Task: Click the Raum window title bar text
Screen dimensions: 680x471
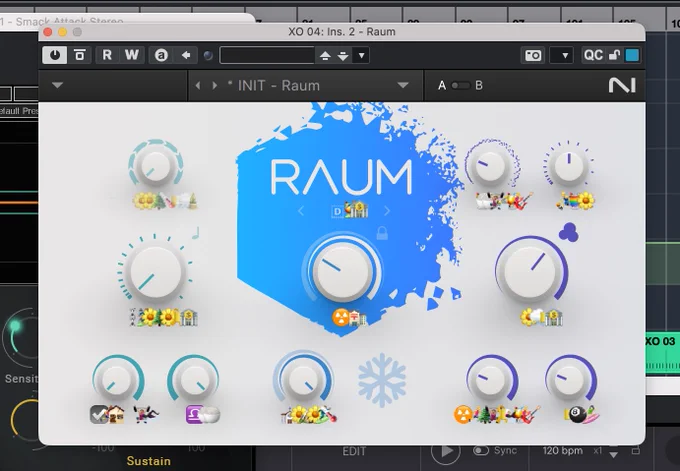Action: 342,32
